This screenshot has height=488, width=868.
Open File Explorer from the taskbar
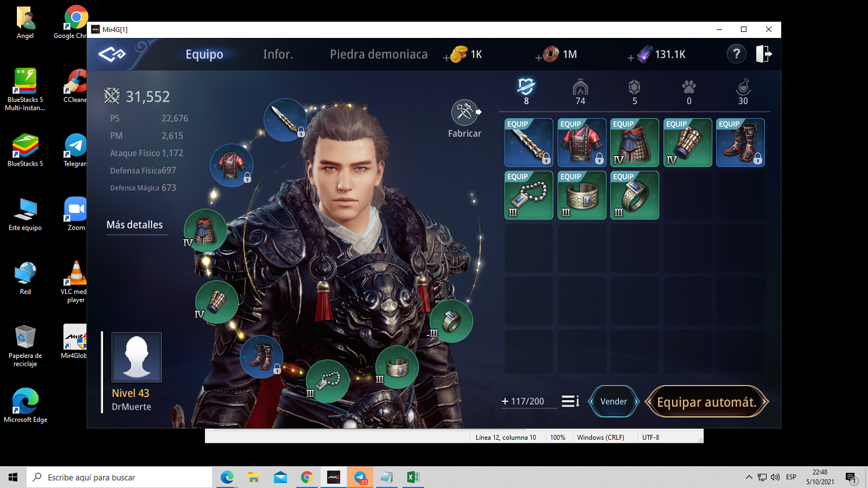pyautogui.click(x=253, y=477)
